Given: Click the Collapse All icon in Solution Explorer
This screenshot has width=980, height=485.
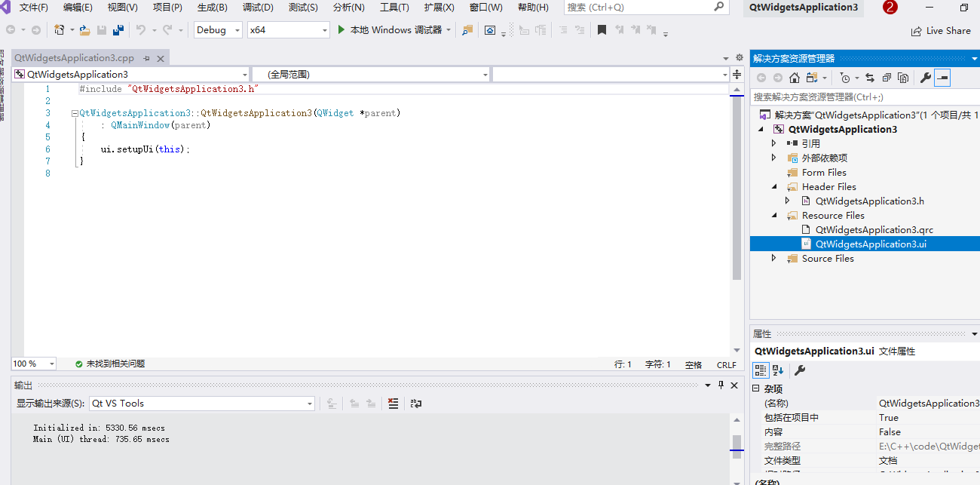Looking at the screenshot, I should [x=887, y=78].
